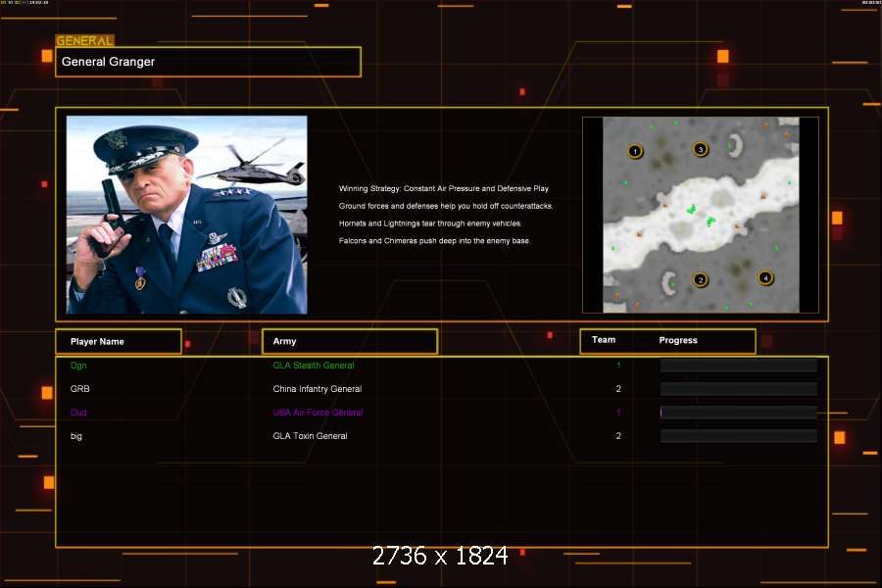Screen dimensions: 882x588
Task: Click the Progress column header label
Action: (678, 340)
